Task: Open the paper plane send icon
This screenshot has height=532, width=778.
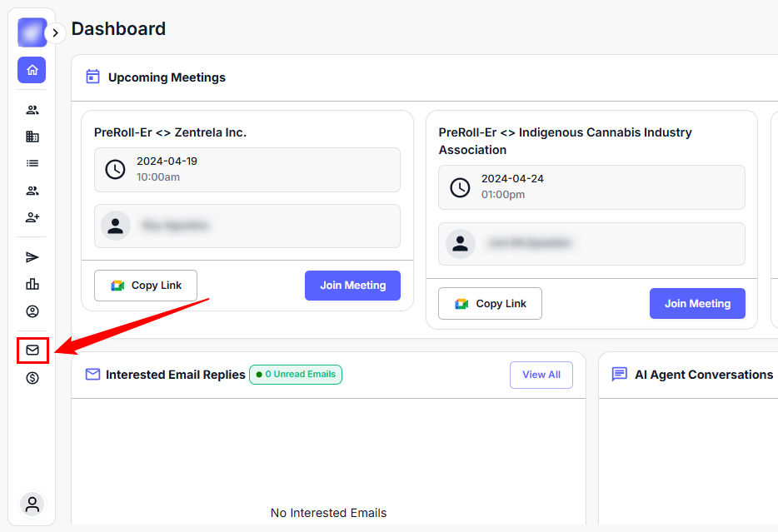Action: tap(32, 257)
